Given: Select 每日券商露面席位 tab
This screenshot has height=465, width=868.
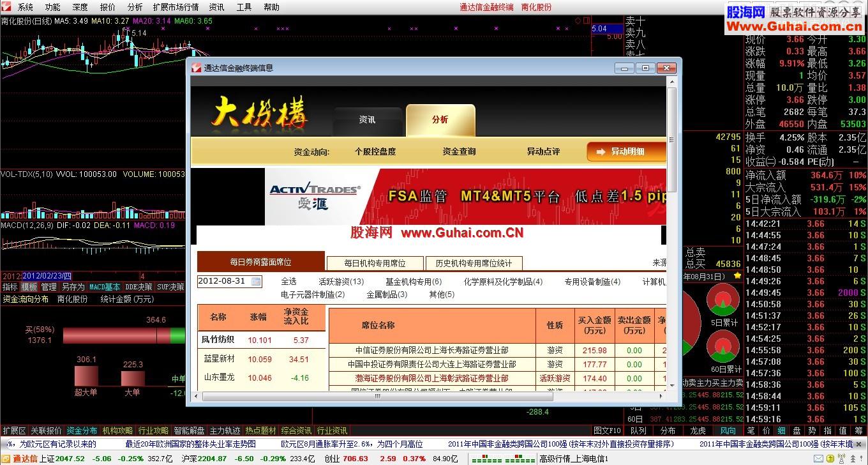Looking at the screenshot, I should 261,262.
